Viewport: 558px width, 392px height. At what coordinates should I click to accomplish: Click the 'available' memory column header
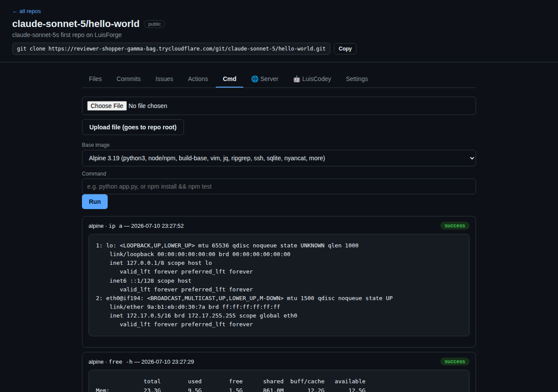tap(350, 381)
